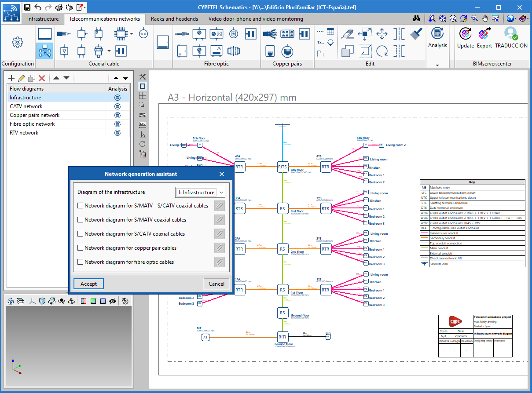Toggle the rectangle frame icon in side toolbar
532x393 pixels.
pyautogui.click(x=143, y=86)
